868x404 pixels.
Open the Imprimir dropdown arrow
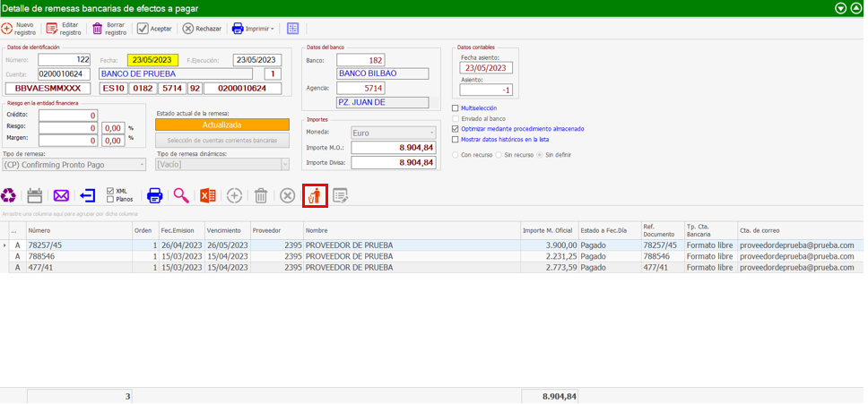(272, 29)
